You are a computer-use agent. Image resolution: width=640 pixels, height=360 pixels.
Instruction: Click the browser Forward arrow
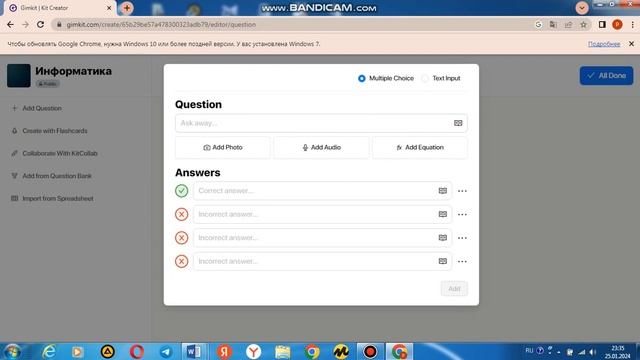[x=25, y=24]
